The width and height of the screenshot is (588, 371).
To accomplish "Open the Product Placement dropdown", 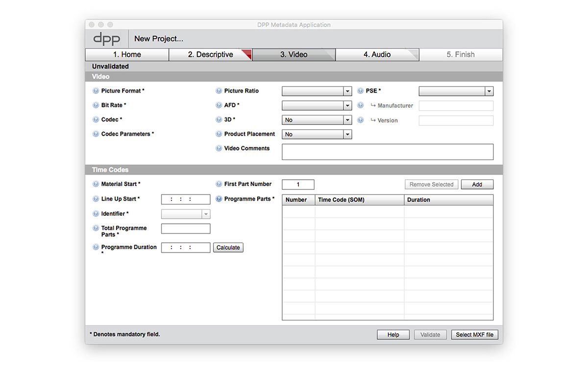I will click(317, 134).
